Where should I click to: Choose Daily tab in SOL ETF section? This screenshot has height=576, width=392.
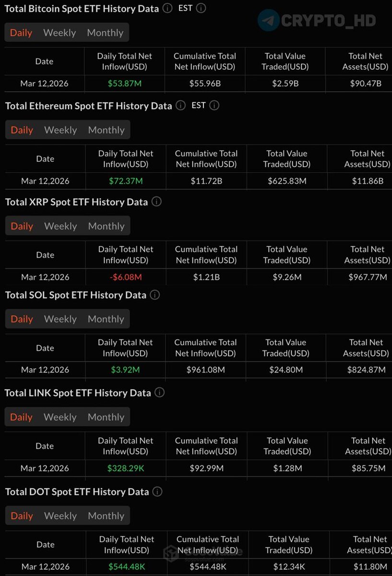(x=22, y=319)
